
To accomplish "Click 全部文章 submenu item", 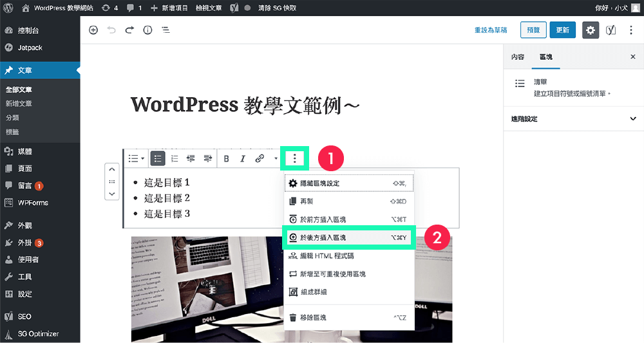I will click(19, 89).
